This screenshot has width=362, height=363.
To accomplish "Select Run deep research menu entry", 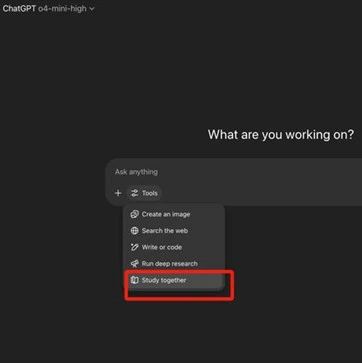I will (175, 264).
